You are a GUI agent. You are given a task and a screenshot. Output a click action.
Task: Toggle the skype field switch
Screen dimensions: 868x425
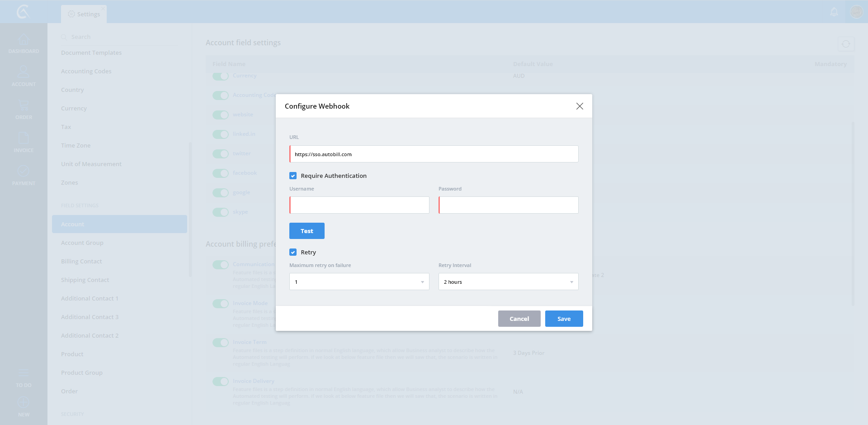click(221, 212)
